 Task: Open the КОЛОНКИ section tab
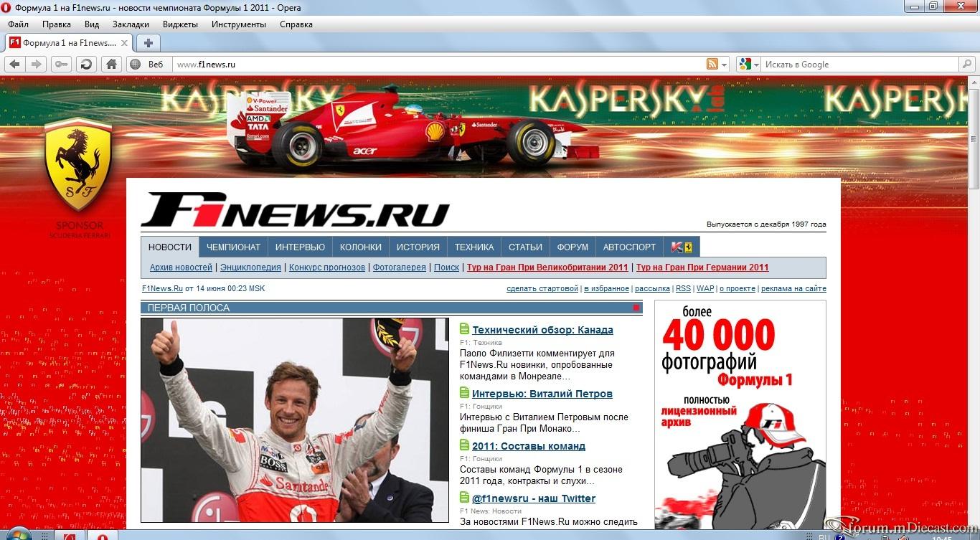coord(361,247)
